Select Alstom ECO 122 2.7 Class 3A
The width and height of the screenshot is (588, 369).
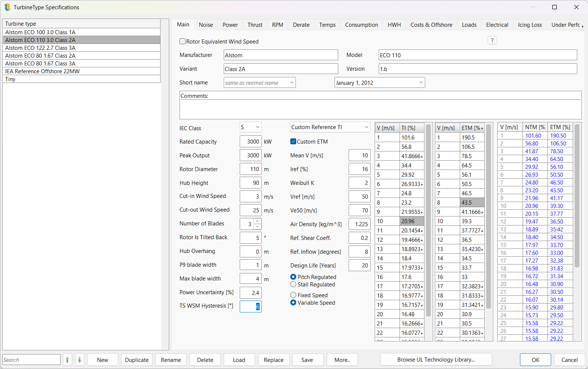click(82, 48)
